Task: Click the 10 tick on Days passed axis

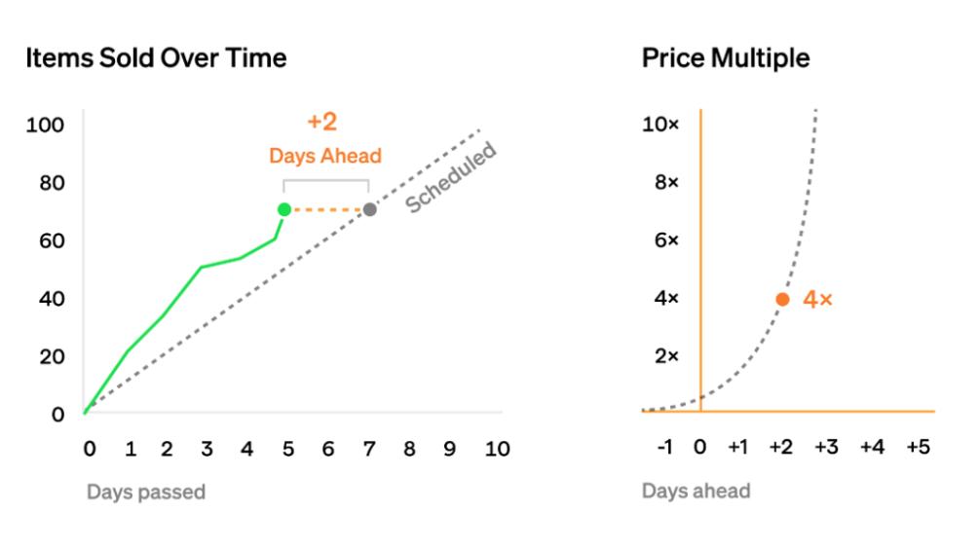Action: [x=497, y=449]
